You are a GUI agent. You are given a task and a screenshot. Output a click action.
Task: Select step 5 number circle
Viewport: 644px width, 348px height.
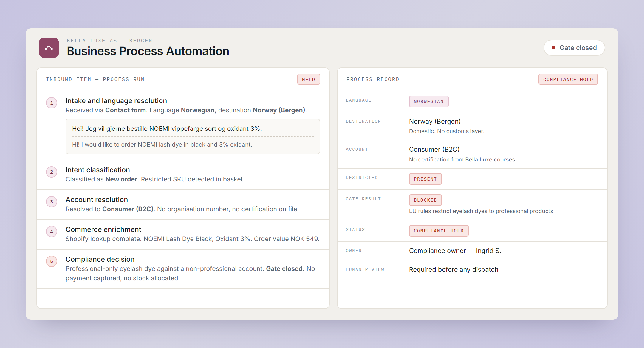52,261
